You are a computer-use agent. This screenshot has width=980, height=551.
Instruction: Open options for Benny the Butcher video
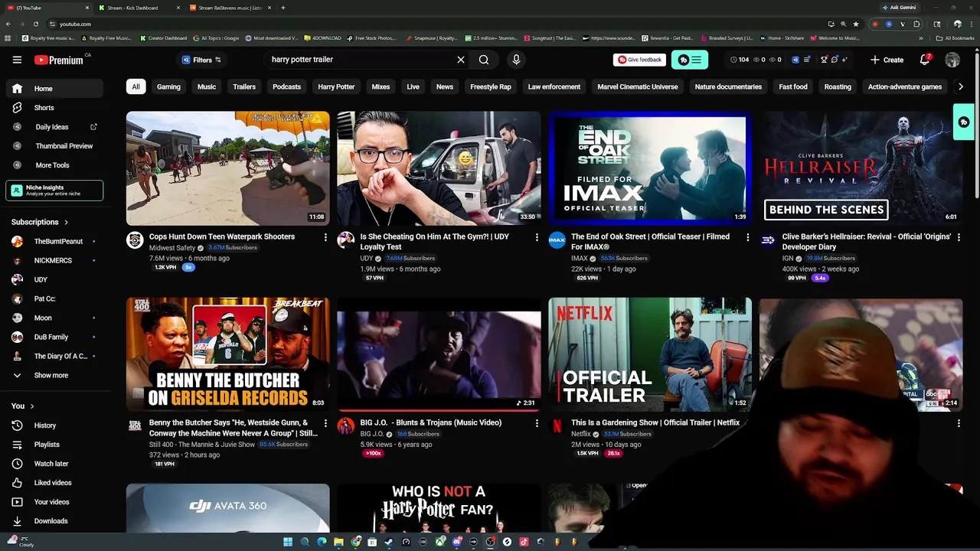[x=325, y=423]
